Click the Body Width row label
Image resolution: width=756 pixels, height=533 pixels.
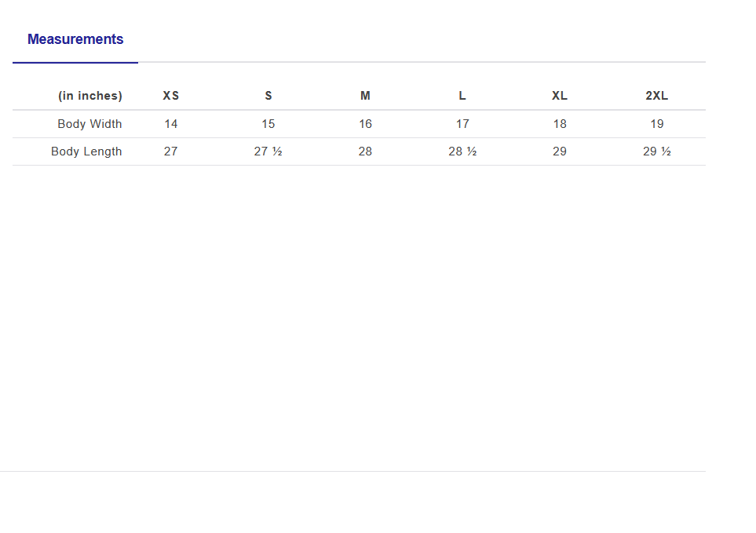coord(89,124)
